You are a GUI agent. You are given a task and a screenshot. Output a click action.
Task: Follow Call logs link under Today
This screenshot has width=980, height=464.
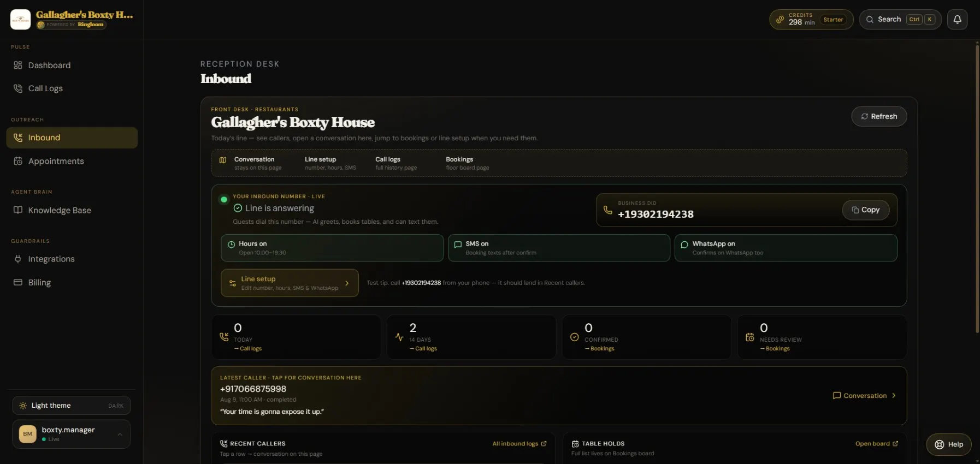coord(248,349)
